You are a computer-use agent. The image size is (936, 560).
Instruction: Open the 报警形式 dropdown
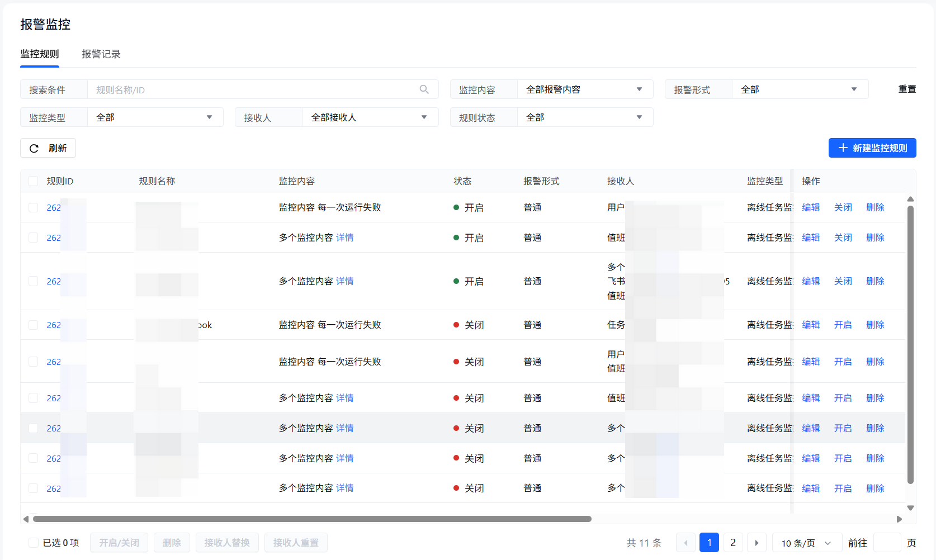(800, 89)
